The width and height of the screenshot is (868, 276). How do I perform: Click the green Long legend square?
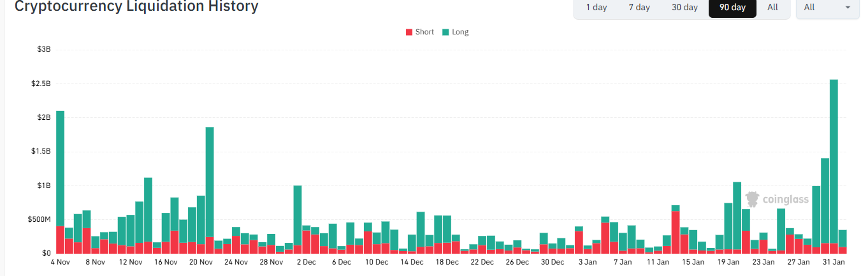[445, 33]
